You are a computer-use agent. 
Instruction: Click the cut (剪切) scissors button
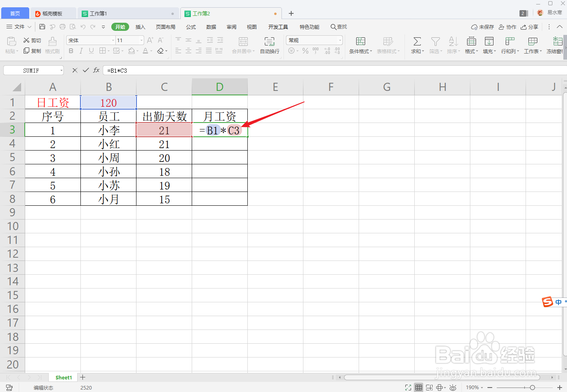[x=32, y=40]
